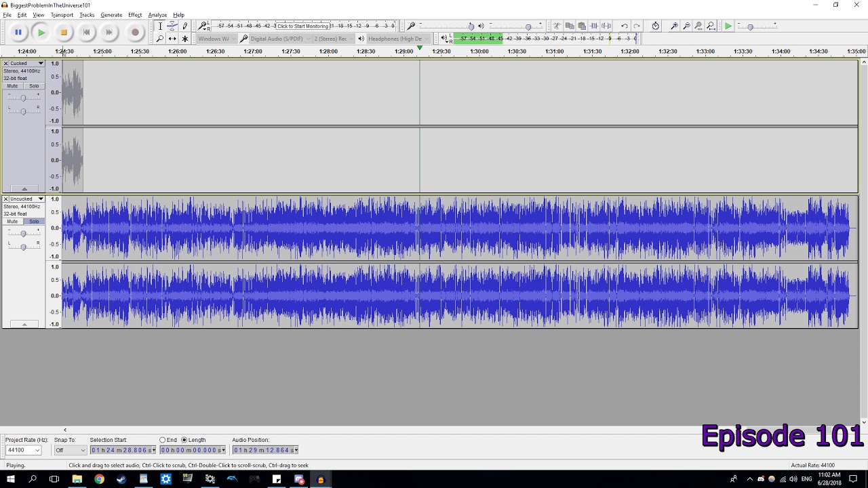Mute the Cucked track
868x488 pixels.
pos(12,86)
